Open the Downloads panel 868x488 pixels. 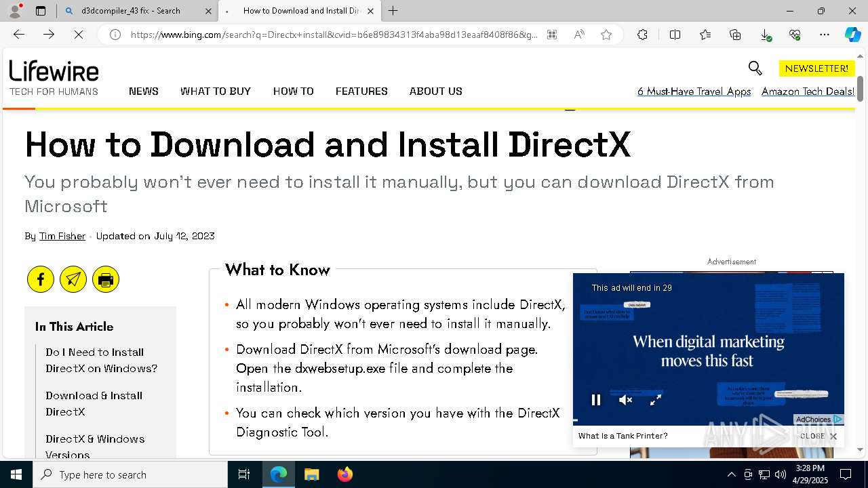765,35
